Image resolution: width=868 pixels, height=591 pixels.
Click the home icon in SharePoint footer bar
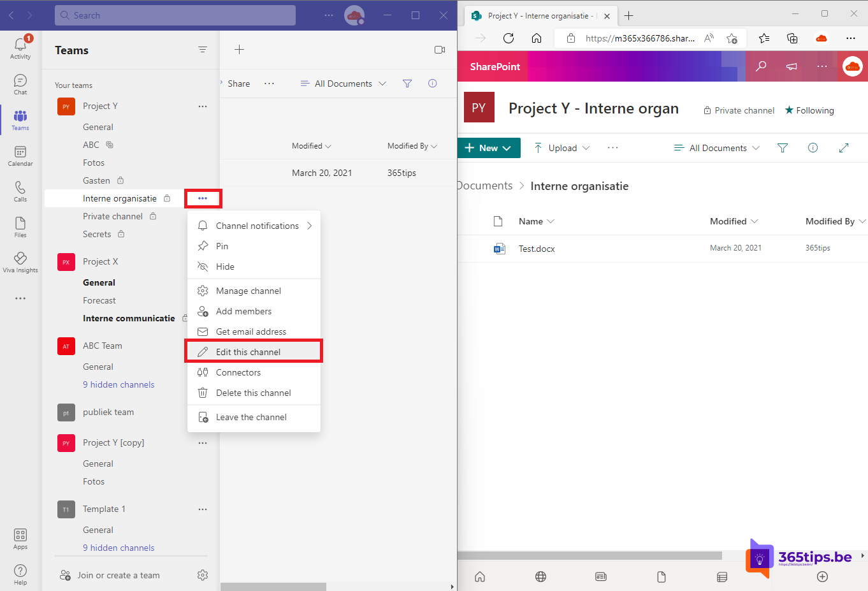479,576
